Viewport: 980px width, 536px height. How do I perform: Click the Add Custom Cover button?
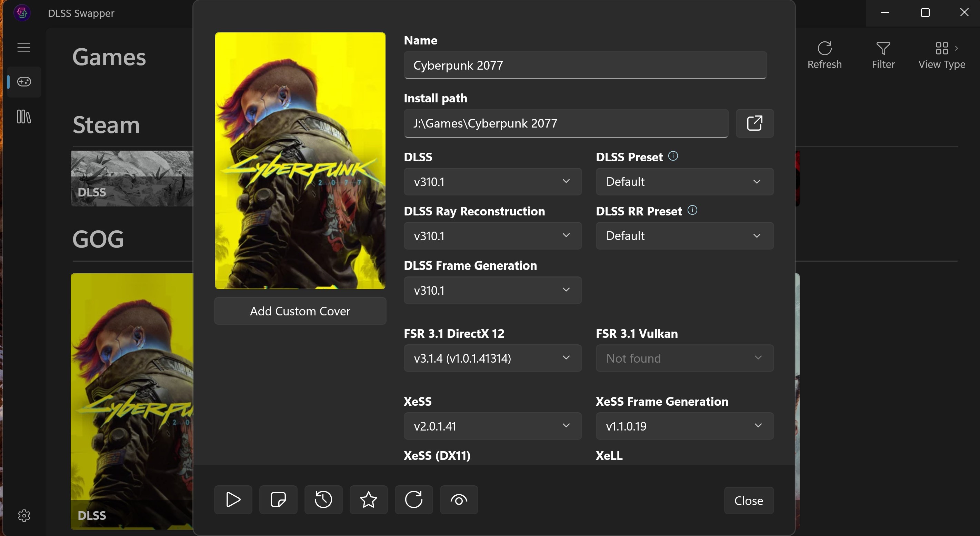(300, 311)
